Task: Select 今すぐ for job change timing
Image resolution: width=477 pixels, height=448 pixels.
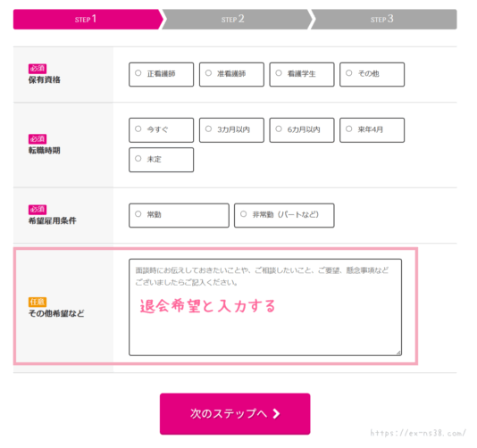Action: [161, 130]
